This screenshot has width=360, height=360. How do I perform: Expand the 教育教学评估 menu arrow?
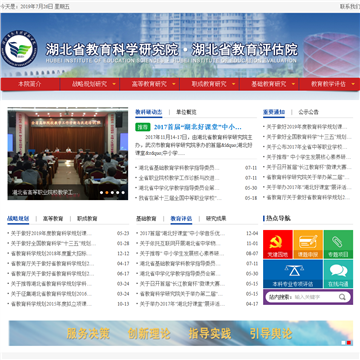click(353, 84)
